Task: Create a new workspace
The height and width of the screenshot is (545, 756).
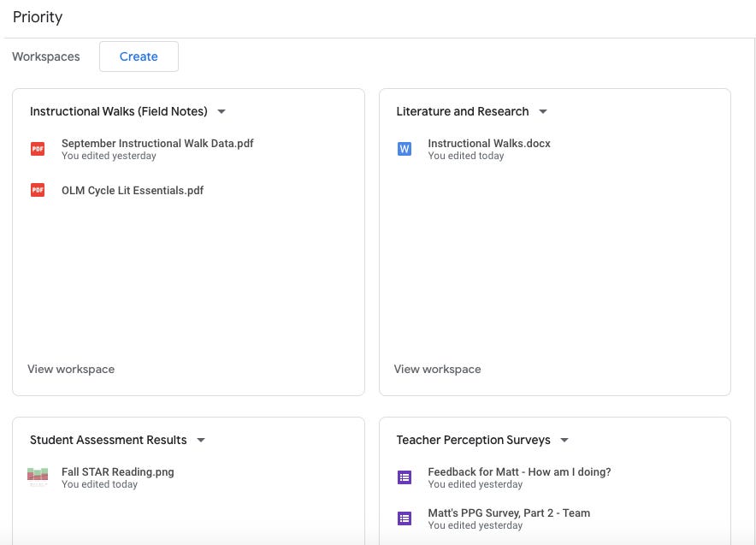Action: pyautogui.click(x=139, y=56)
